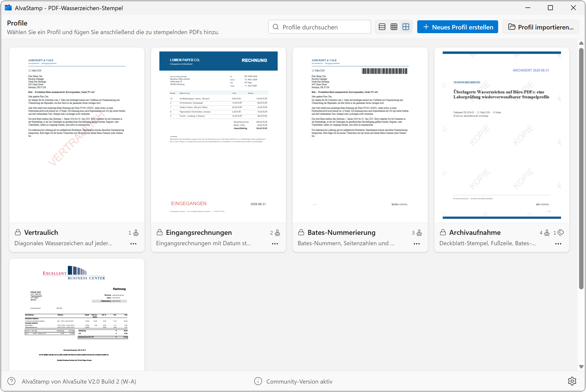Open the Vertraulich profile thumbnail

[77, 135]
